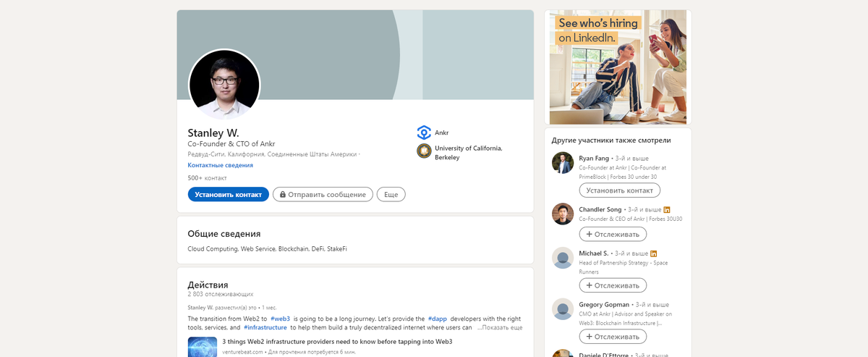
Task: Click the Другие участники также смотрели heading
Action: tap(611, 140)
